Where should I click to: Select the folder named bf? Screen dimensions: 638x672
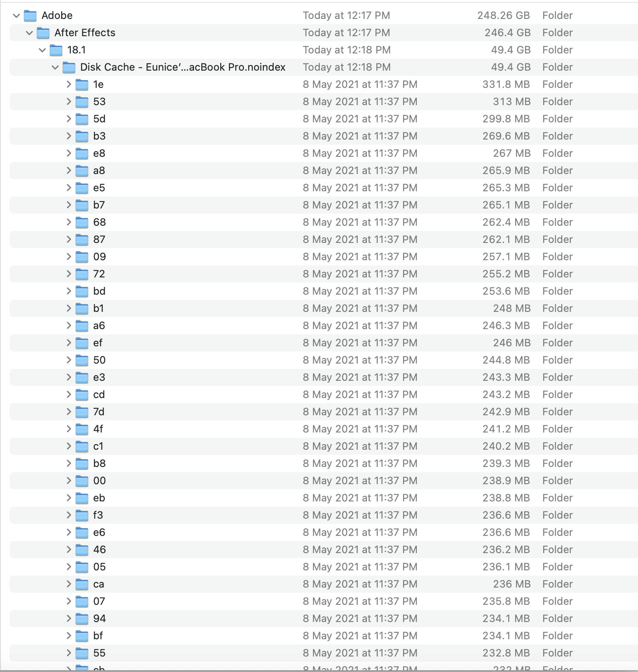[x=98, y=636]
